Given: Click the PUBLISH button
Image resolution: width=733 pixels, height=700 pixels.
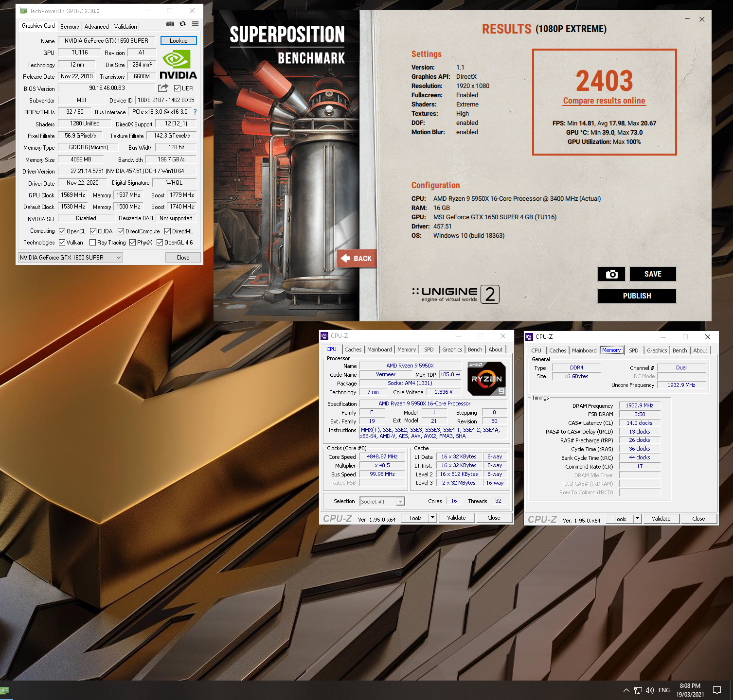Looking at the screenshot, I should [x=637, y=296].
